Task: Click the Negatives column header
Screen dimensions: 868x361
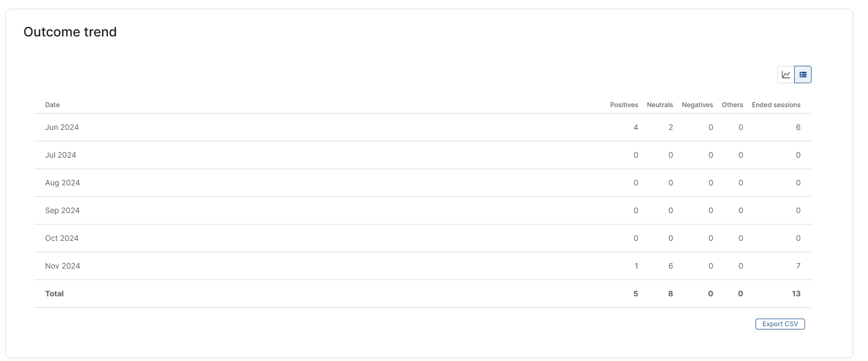Action: click(697, 105)
